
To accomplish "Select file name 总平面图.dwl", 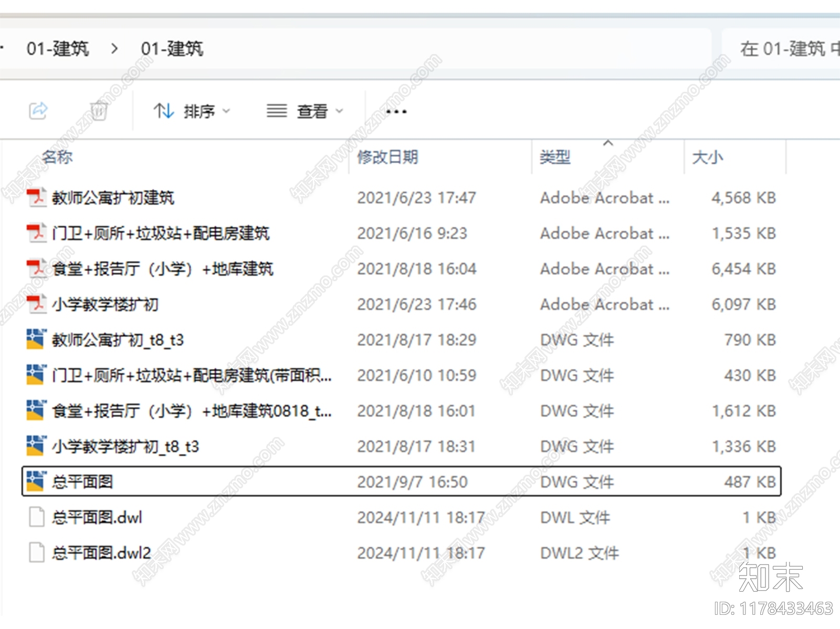I will [x=97, y=517].
